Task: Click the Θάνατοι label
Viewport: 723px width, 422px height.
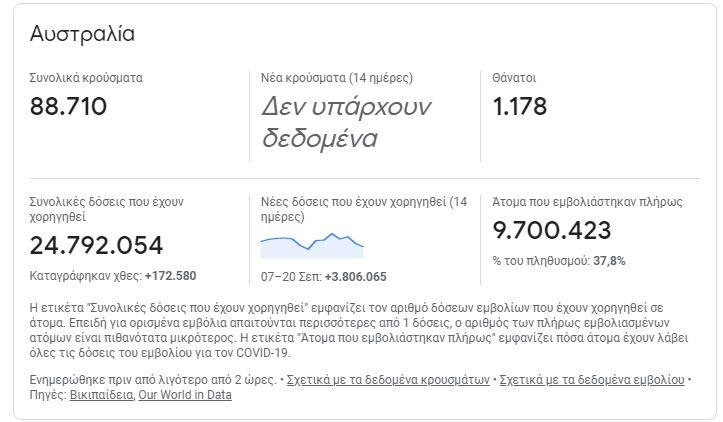Action: (x=514, y=78)
